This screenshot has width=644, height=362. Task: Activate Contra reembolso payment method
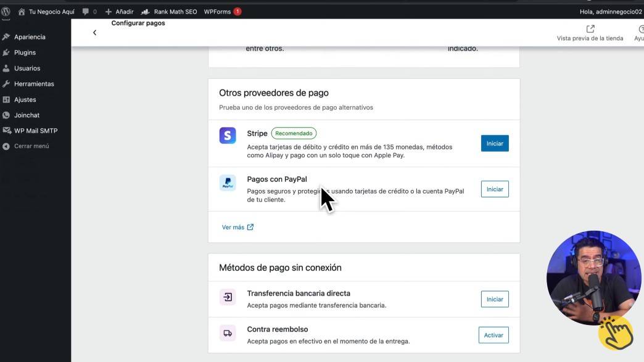(493, 335)
